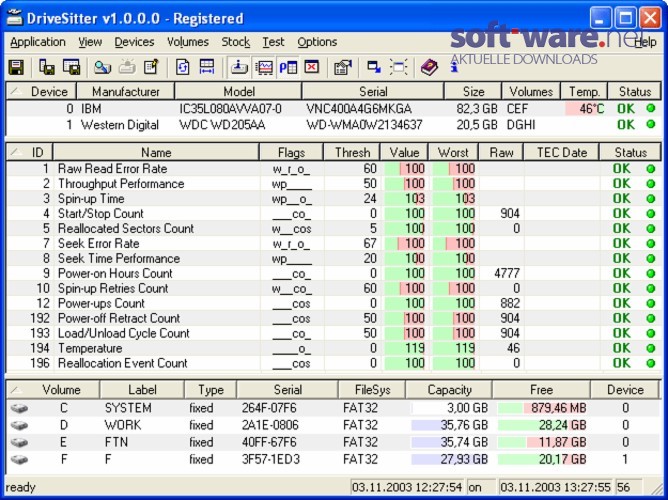
Task: Click the 46°C temperature cell
Action: [585, 109]
